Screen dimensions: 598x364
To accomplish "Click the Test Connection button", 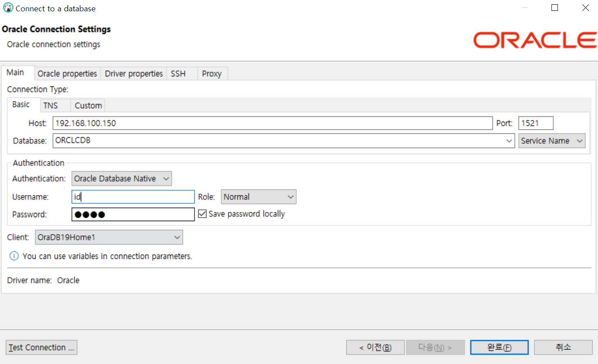I will pyautogui.click(x=42, y=347).
